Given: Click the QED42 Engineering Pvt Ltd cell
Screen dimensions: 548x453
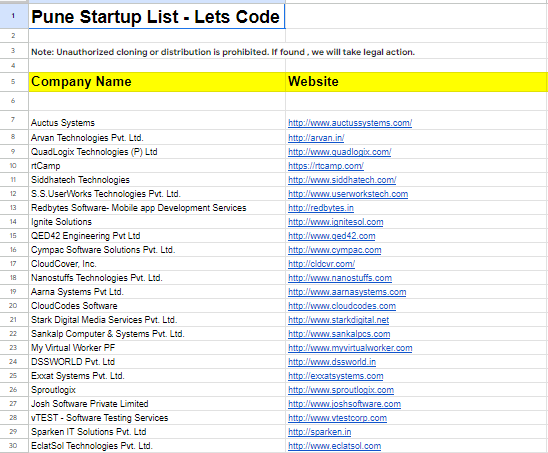Looking at the screenshot, I should (x=157, y=236).
